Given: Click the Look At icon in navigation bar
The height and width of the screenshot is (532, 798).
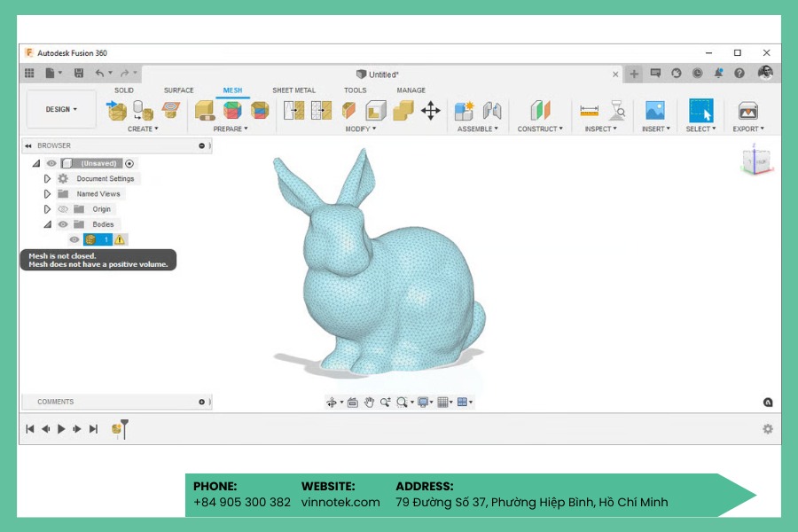Looking at the screenshot, I should click(x=353, y=403).
